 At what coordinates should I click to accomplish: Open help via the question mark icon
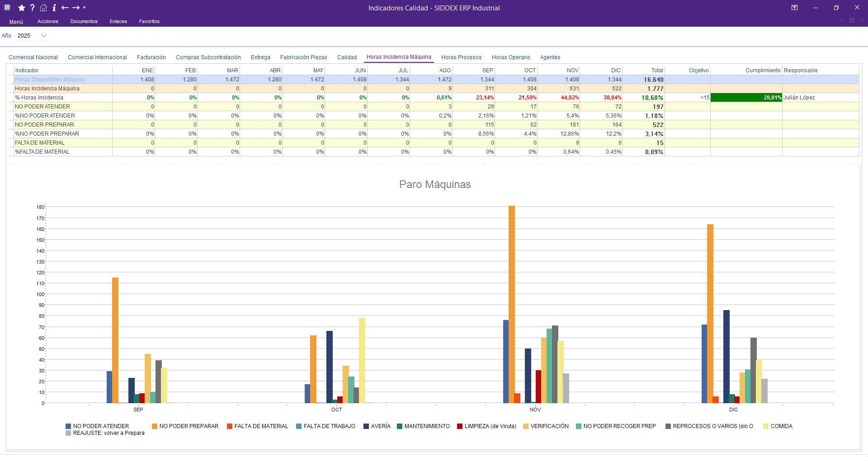pyautogui.click(x=32, y=8)
